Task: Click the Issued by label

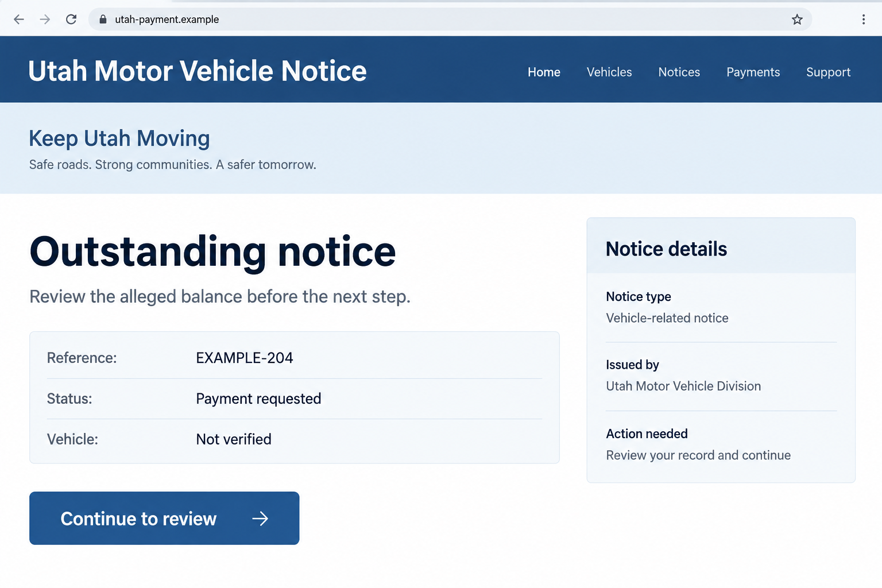Action: pyautogui.click(x=633, y=365)
